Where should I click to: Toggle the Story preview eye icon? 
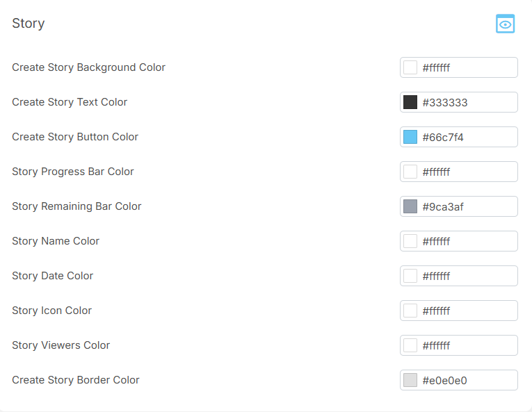point(505,24)
